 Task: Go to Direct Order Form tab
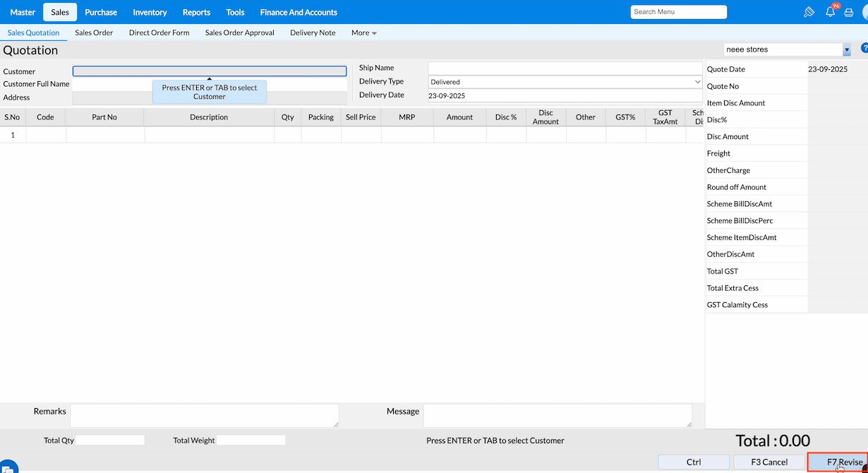point(159,32)
